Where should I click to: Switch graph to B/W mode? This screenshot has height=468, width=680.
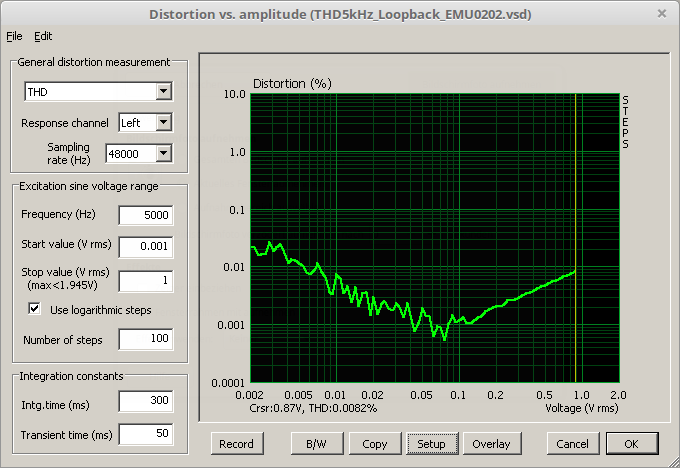click(316, 443)
